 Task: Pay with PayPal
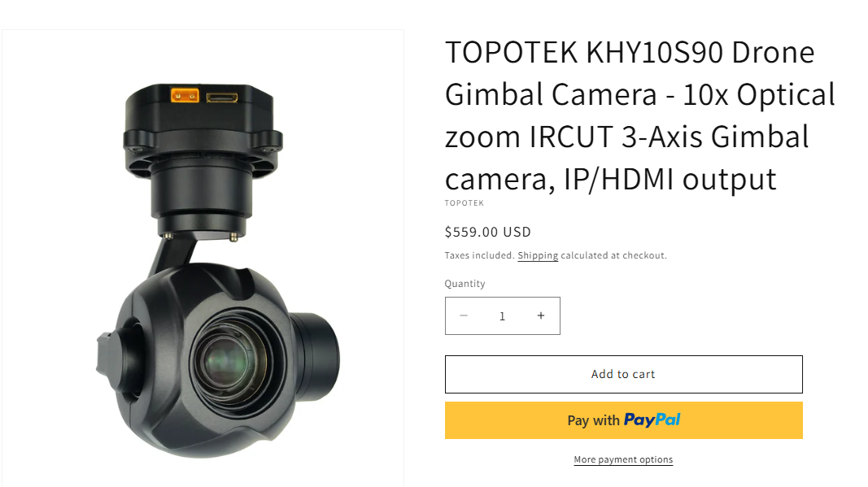(623, 420)
